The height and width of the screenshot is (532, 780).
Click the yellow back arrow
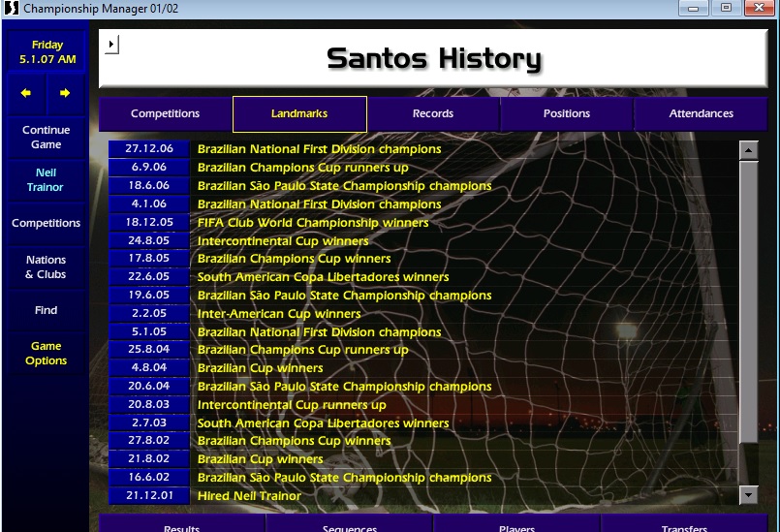26,93
